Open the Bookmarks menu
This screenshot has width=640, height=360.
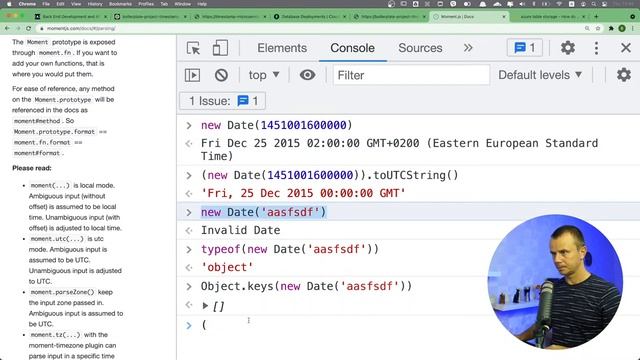pyautogui.click(x=120, y=4)
